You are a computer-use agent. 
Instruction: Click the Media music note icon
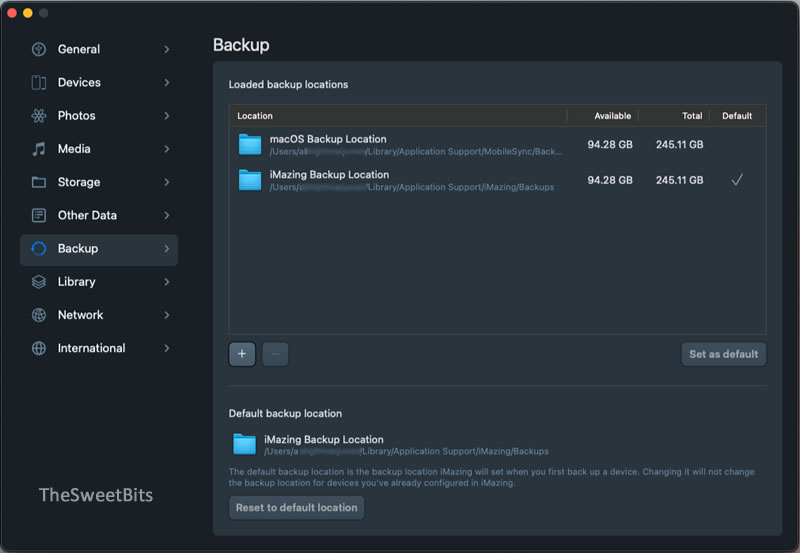[x=39, y=149]
